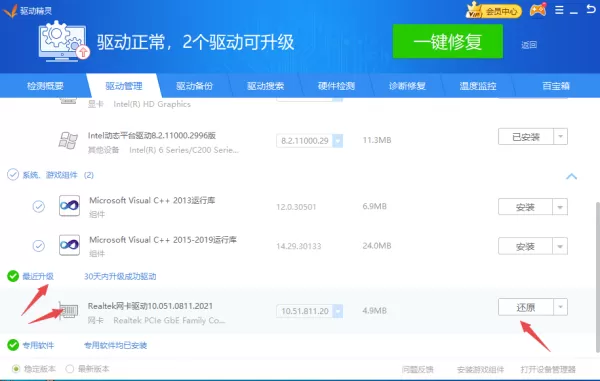Click version text 14.29.30133
This screenshot has width=600, height=381.
pyautogui.click(x=299, y=246)
